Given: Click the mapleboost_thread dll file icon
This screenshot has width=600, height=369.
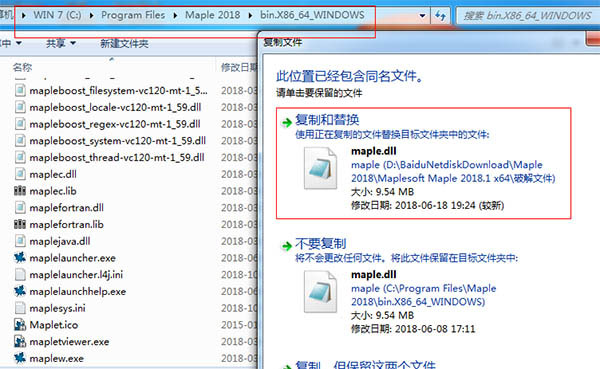Looking at the screenshot, I should point(20,157).
